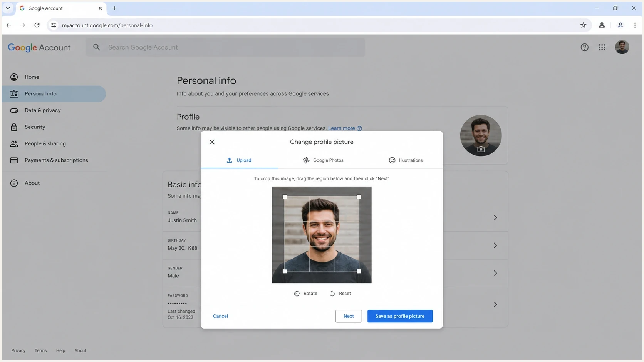Viewport: 644px width, 362px height.
Task: Open the account avatar menu
Action: point(622,47)
